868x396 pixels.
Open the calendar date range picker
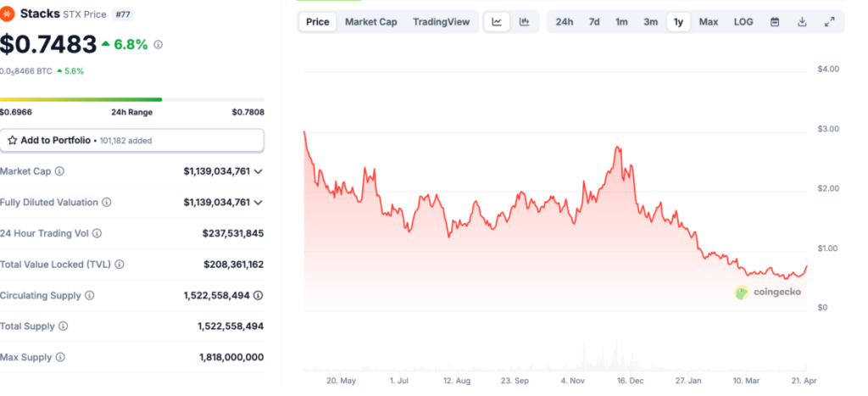point(775,22)
